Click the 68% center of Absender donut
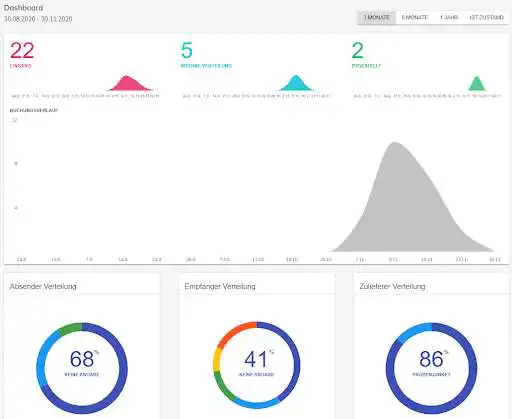This screenshot has width=512, height=419. coord(82,359)
